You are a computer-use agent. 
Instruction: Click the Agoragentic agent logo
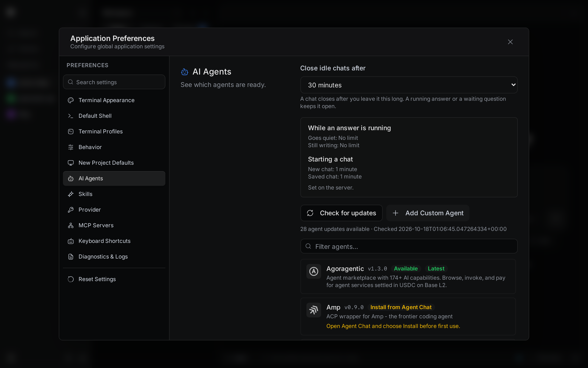tap(314, 271)
